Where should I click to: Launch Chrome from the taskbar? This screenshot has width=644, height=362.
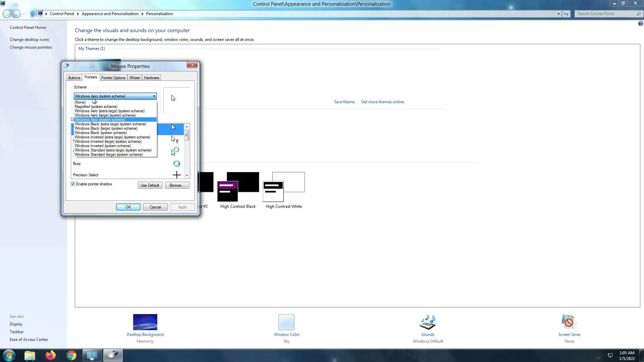click(71, 355)
